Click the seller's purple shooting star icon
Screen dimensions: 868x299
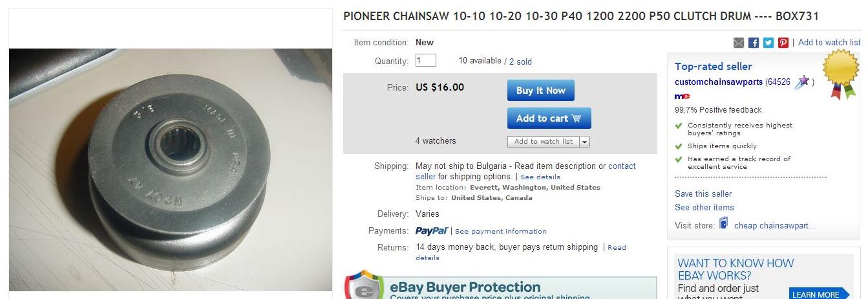803,82
